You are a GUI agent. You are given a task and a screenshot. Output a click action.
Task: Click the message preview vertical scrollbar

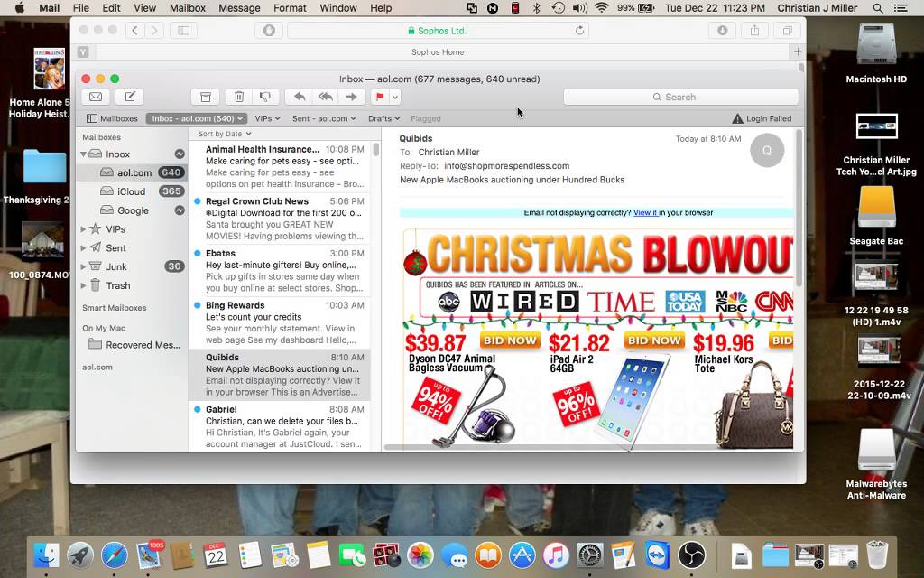coord(799,207)
